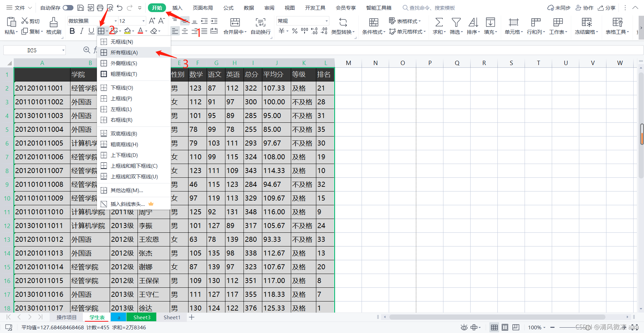
Task: Click the 协作 collaborate button
Action: point(585,8)
